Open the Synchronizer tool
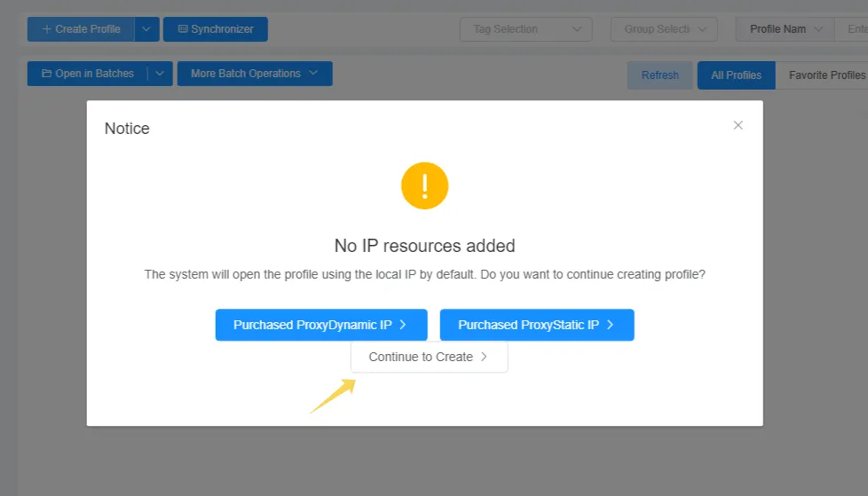Image resolution: width=868 pixels, height=496 pixels. [216, 28]
